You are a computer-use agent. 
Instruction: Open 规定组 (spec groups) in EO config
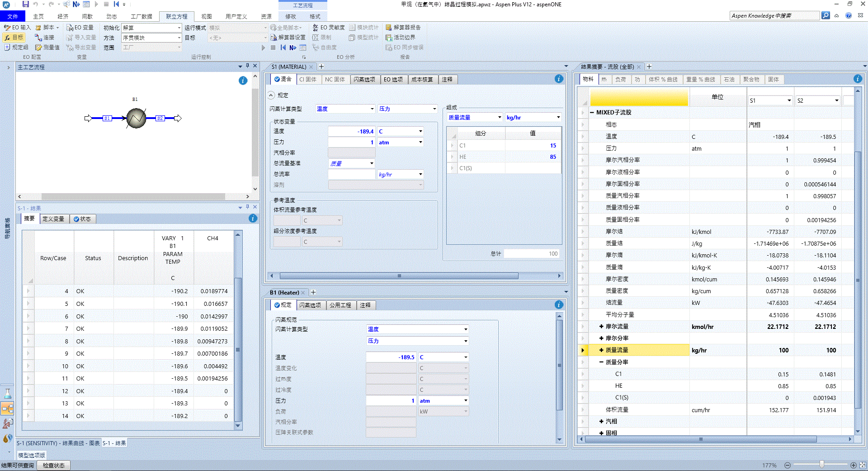pos(16,47)
